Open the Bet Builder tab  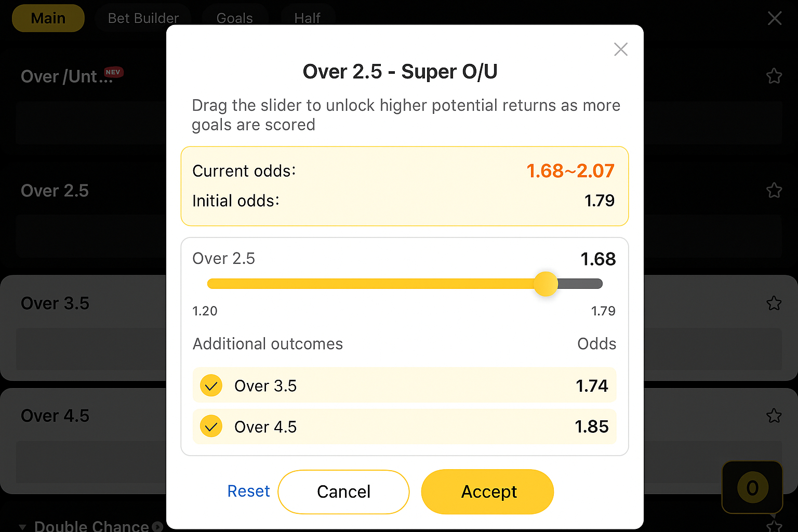143,18
